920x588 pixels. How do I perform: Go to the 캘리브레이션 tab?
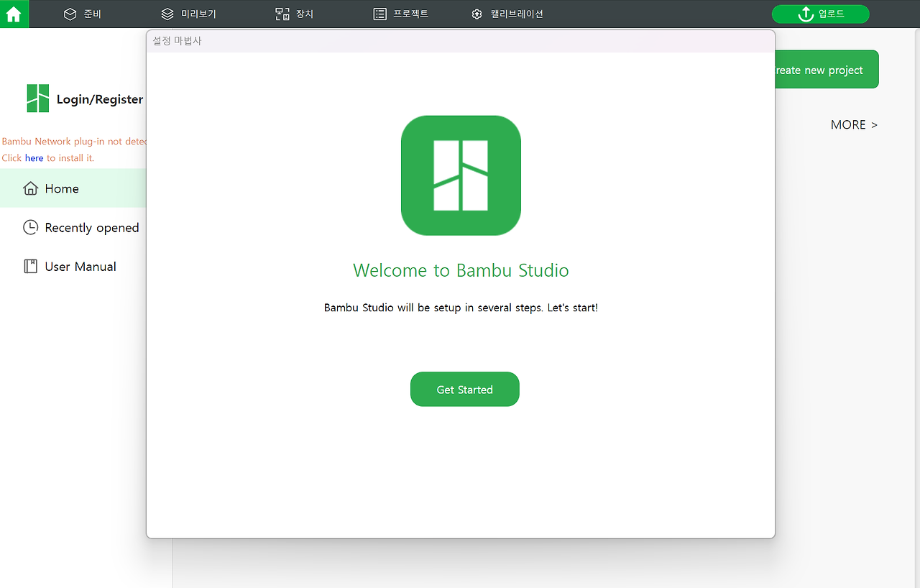tap(507, 14)
